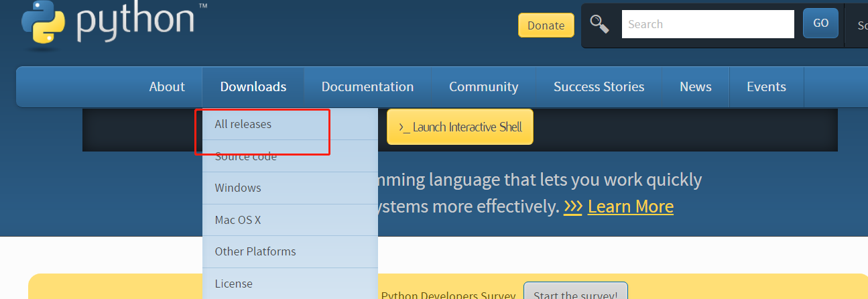Screen dimensions: 868x299
Task: Click the GO search button
Action: (x=820, y=23)
